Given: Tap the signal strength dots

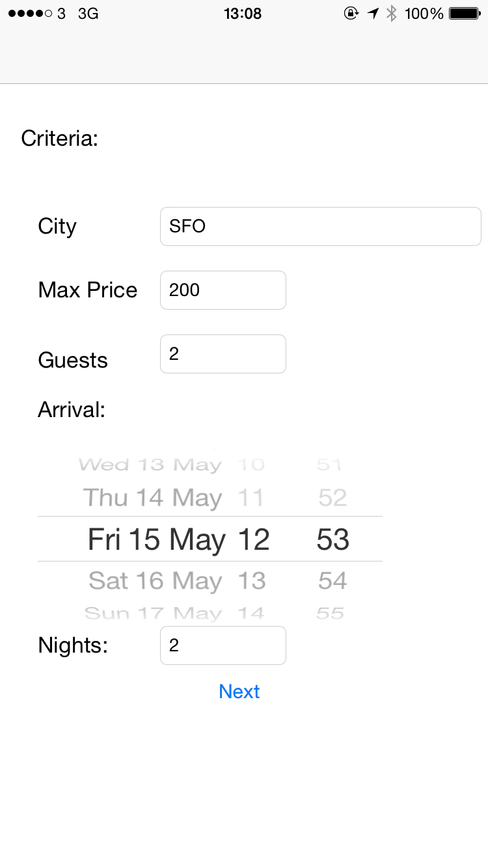Looking at the screenshot, I should pyautogui.click(x=30, y=14).
